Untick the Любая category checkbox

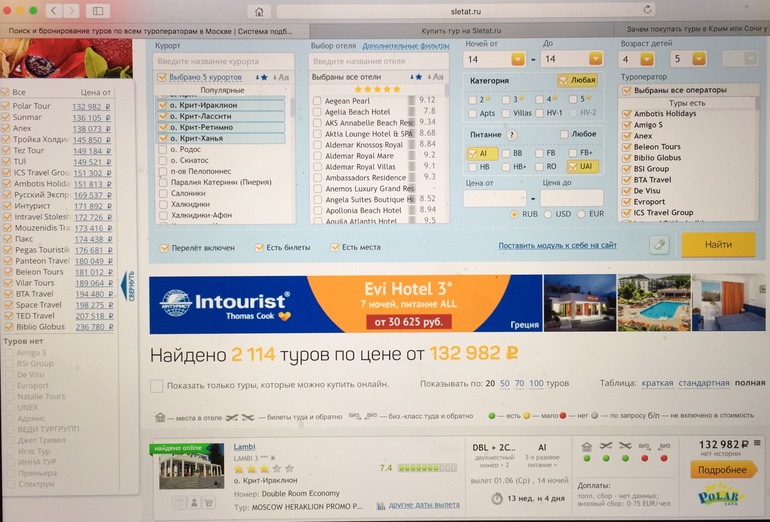[563, 80]
